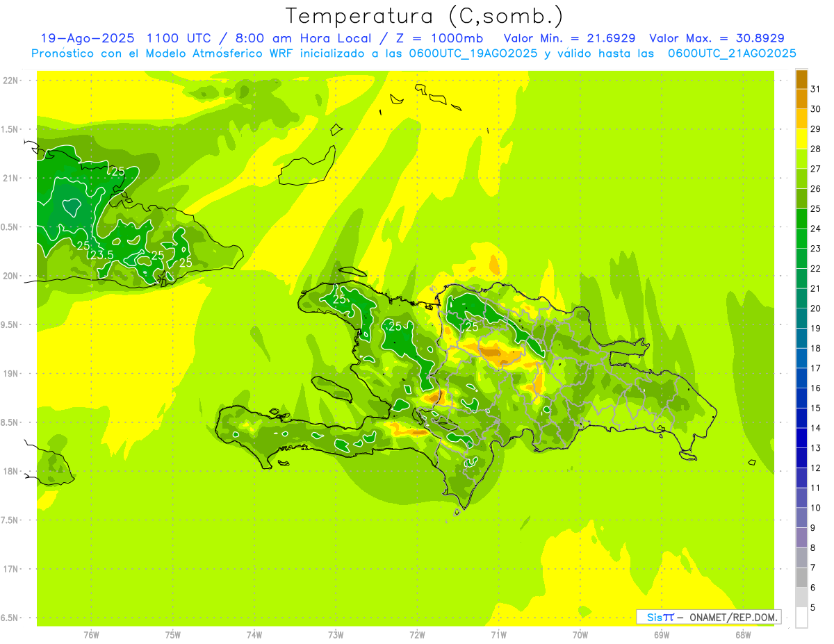Select the '0600UTC_21AGO2025' validity text
The image size is (834, 644).
732,53
